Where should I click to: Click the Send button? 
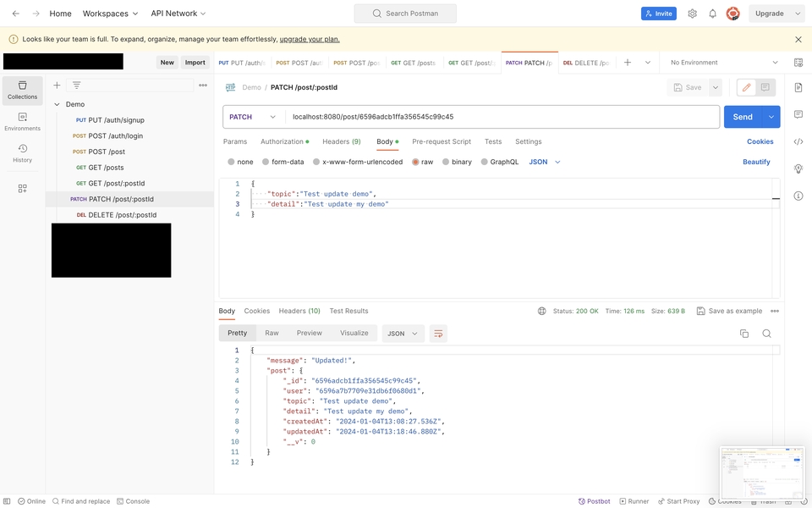pyautogui.click(x=743, y=117)
